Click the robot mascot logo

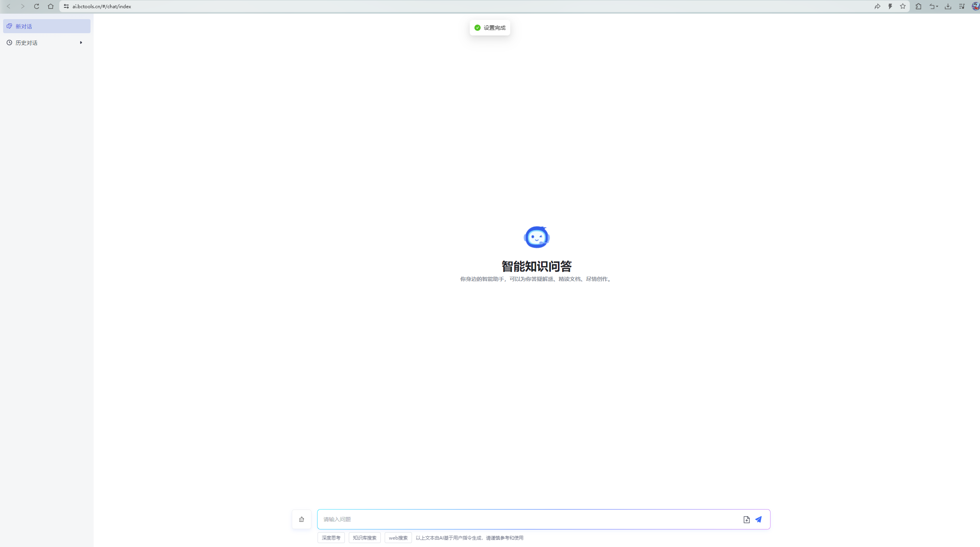[536, 237]
